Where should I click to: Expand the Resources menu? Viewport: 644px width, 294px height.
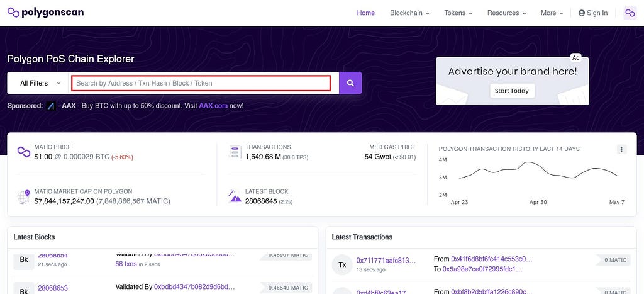[506, 13]
